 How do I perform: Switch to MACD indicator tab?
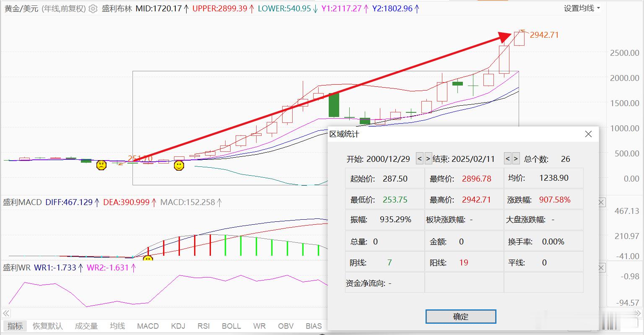(x=148, y=326)
